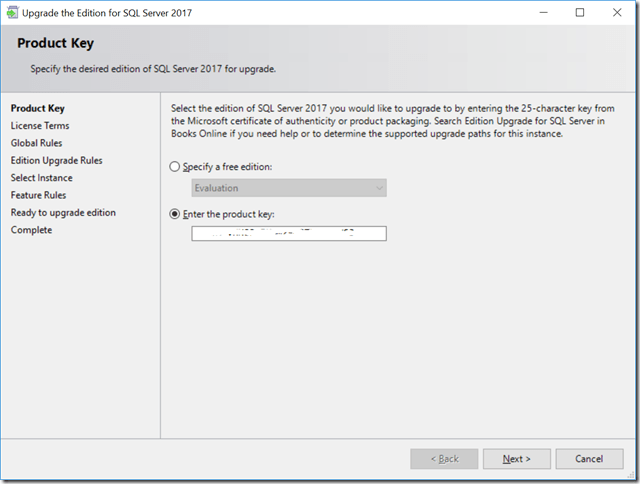Click the product key input field
The height and width of the screenshot is (484, 640).
(289, 233)
